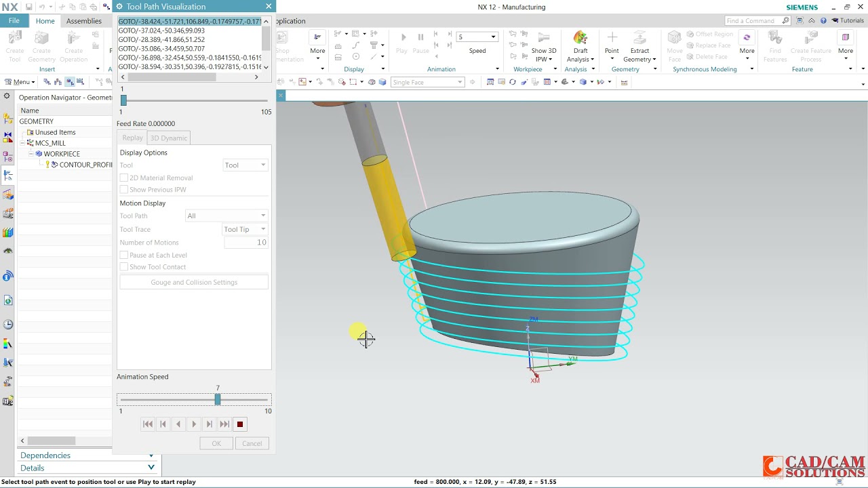Open the animation Speed dropdown in ribbon
868x488 pixels.
477,37
